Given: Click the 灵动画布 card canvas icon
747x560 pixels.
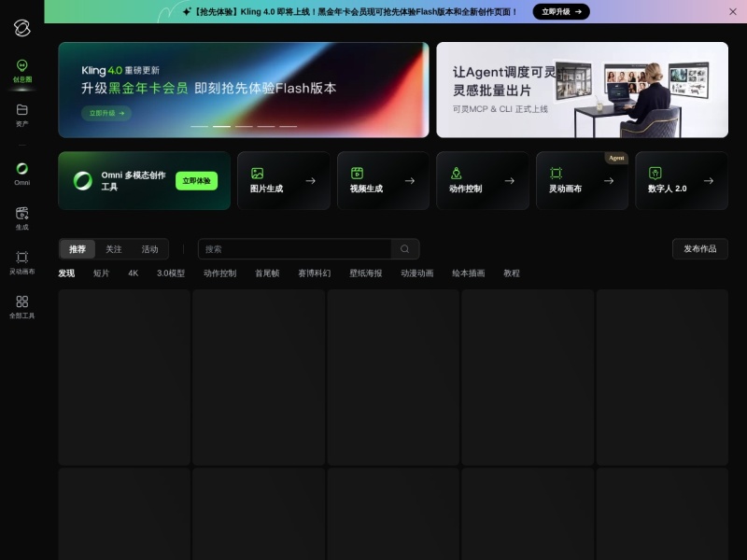Looking at the screenshot, I should [556, 174].
